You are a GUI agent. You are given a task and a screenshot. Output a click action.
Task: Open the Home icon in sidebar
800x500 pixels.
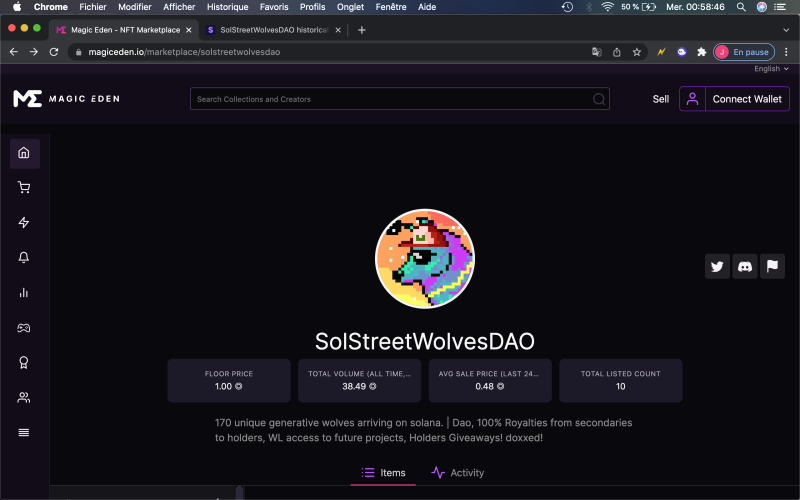point(24,153)
